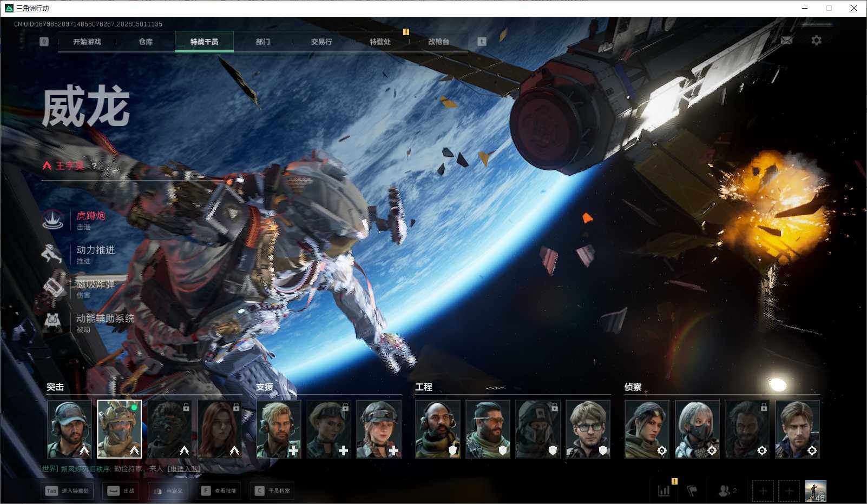The width and height of the screenshot is (867, 504).
Task: Open the player avatar showing level 46
Action: (x=816, y=491)
